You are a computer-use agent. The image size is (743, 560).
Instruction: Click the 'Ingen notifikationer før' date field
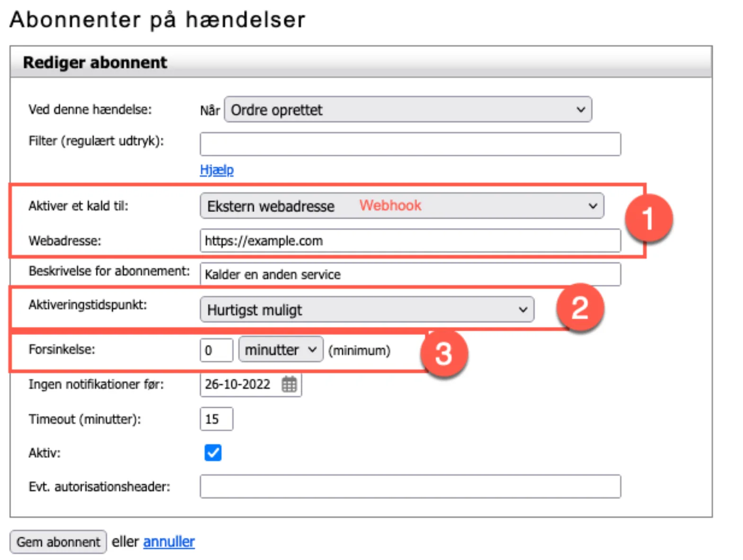239,384
